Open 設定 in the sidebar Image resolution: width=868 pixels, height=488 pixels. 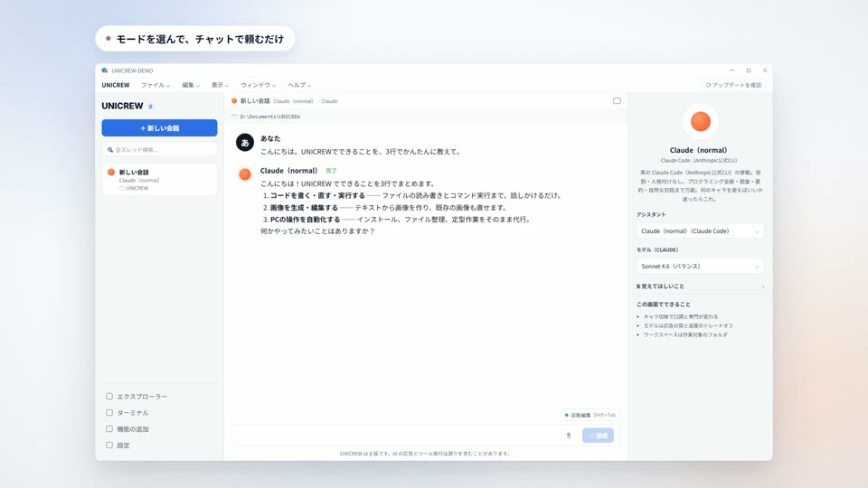[x=118, y=445]
